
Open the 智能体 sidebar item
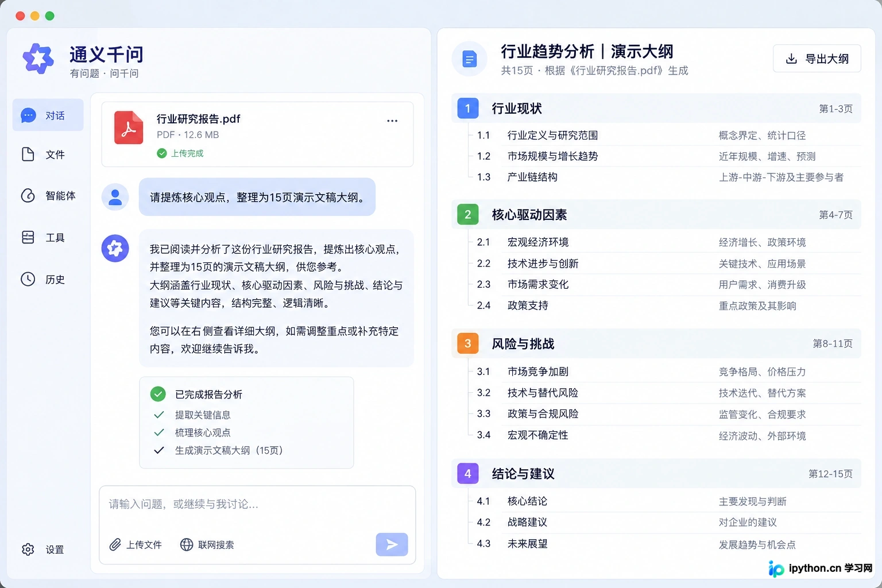coord(48,196)
